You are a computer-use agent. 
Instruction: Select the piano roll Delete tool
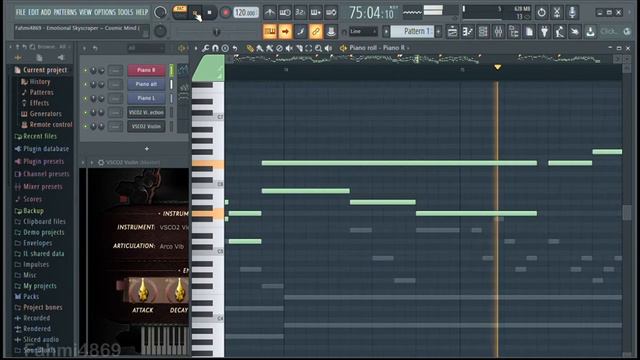279,48
